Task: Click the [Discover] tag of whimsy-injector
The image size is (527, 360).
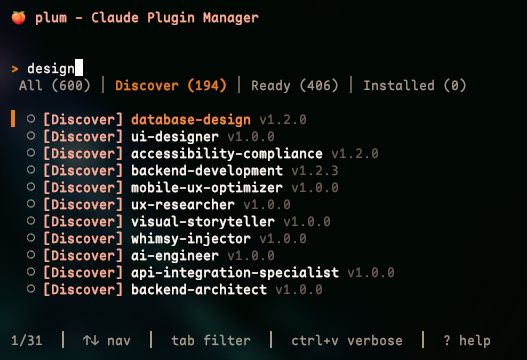Action: (x=83, y=239)
